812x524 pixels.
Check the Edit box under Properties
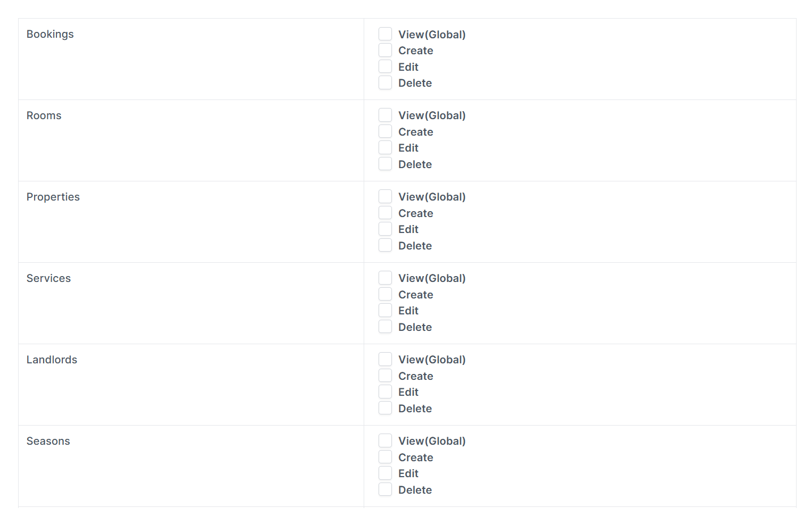(385, 229)
